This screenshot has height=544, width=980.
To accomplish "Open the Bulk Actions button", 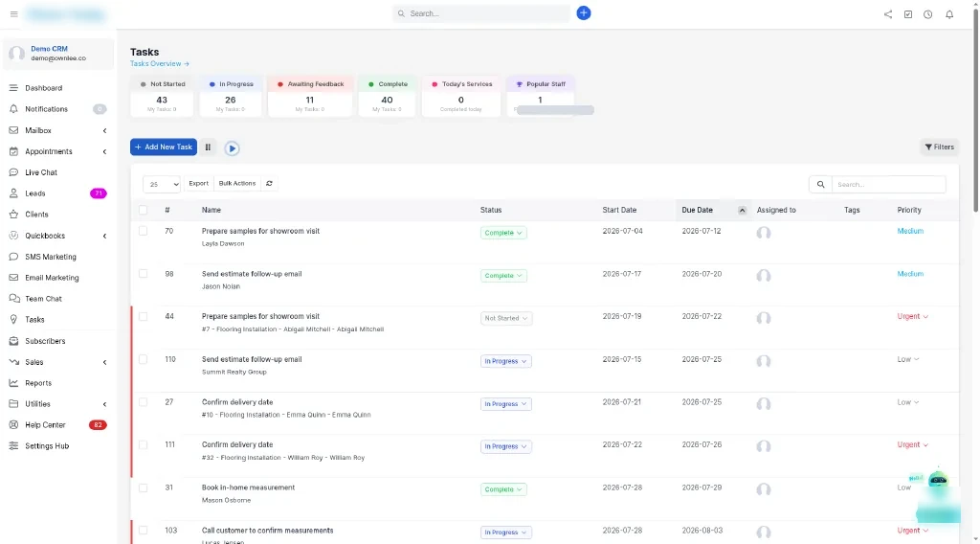I will click(x=237, y=183).
